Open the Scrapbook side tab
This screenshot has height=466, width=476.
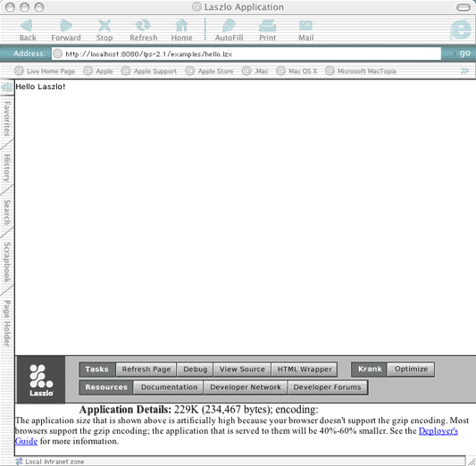pos(7,262)
